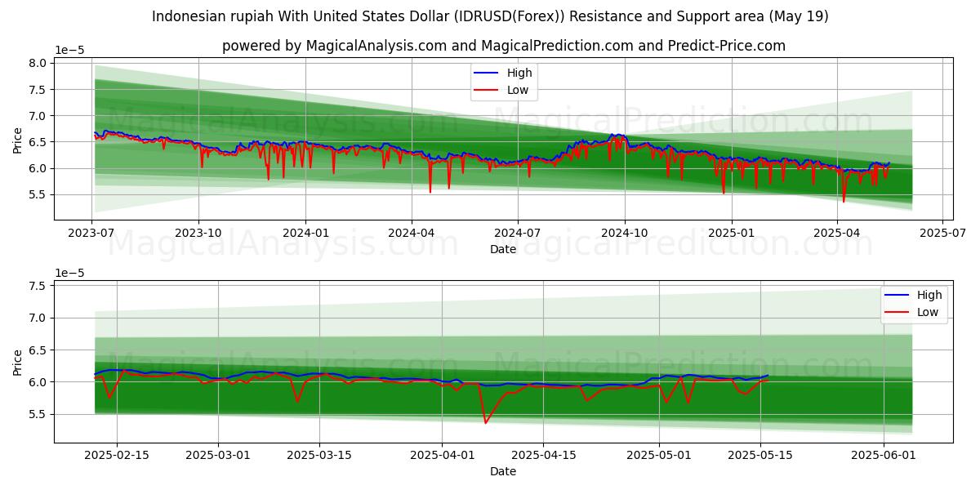Click the 'Price' axis label of top chart
This screenshot has height=490, width=980.
point(18,139)
